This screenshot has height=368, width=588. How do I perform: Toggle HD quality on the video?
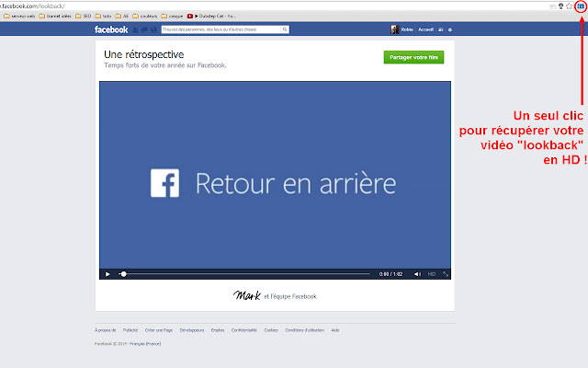(432, 274)
